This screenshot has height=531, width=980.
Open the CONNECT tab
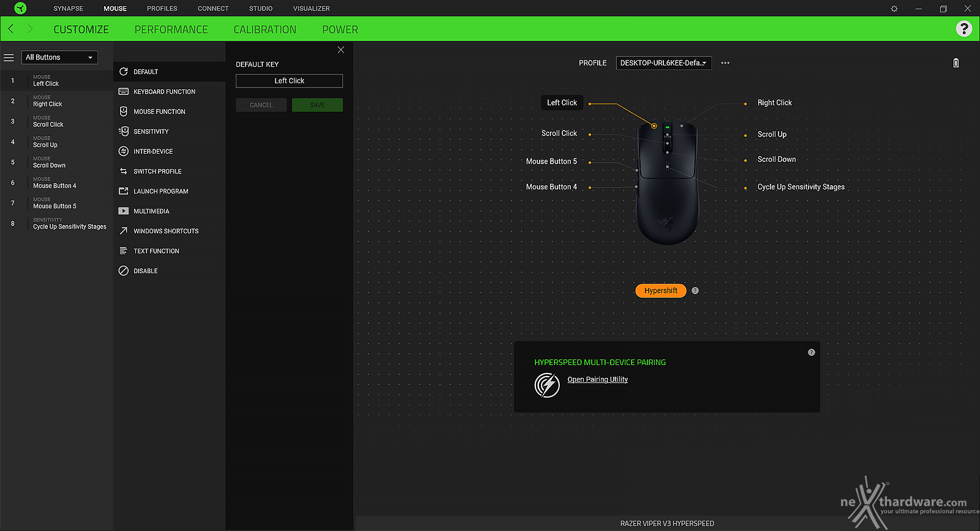click(213, 9)
